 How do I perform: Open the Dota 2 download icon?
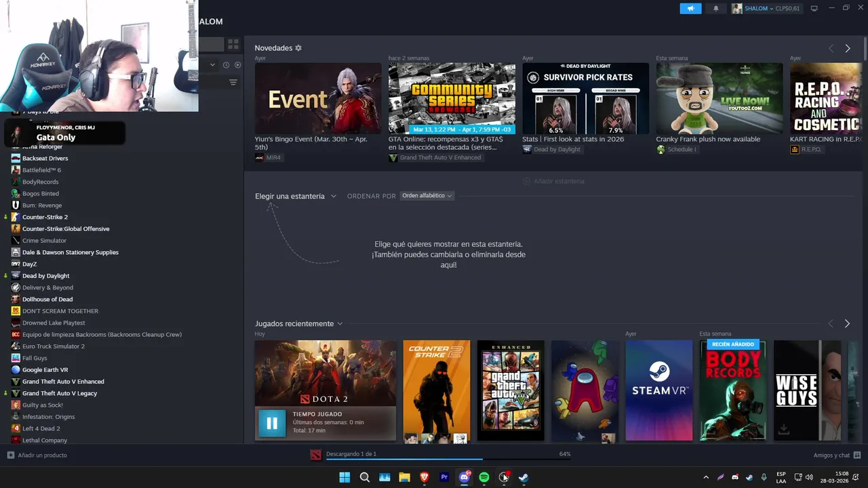click(315, 454)
